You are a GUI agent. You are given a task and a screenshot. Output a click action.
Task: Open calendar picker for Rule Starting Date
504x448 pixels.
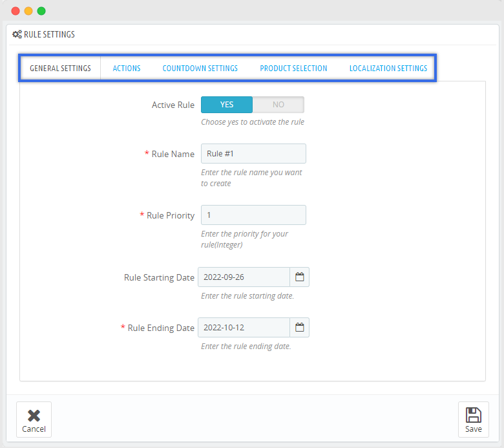tap(300, 277)
